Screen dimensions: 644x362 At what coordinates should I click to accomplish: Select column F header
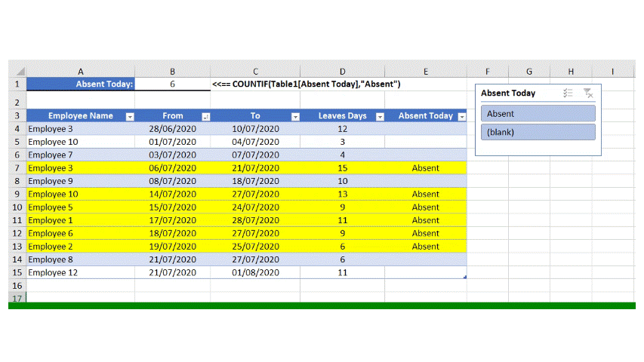point(488,72)
